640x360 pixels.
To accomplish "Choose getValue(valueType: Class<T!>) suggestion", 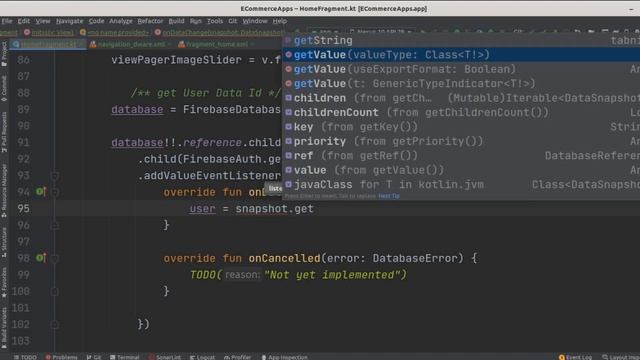I will [x=461, y=55].
